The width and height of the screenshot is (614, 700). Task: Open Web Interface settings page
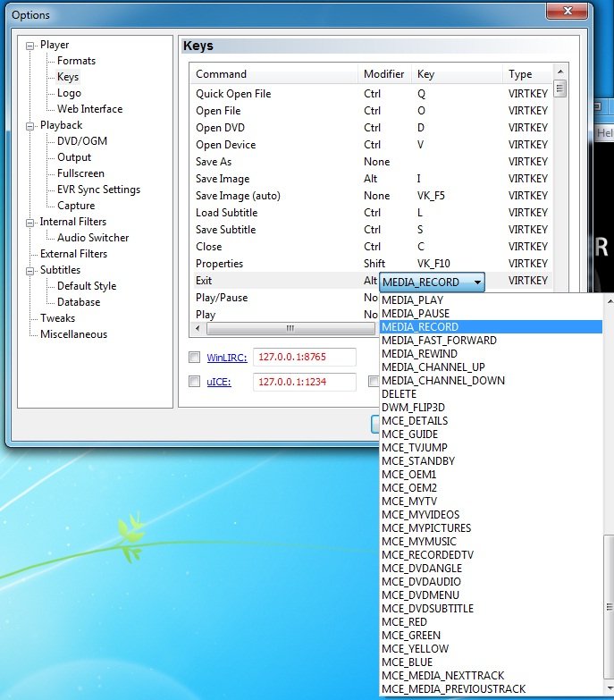89,109
